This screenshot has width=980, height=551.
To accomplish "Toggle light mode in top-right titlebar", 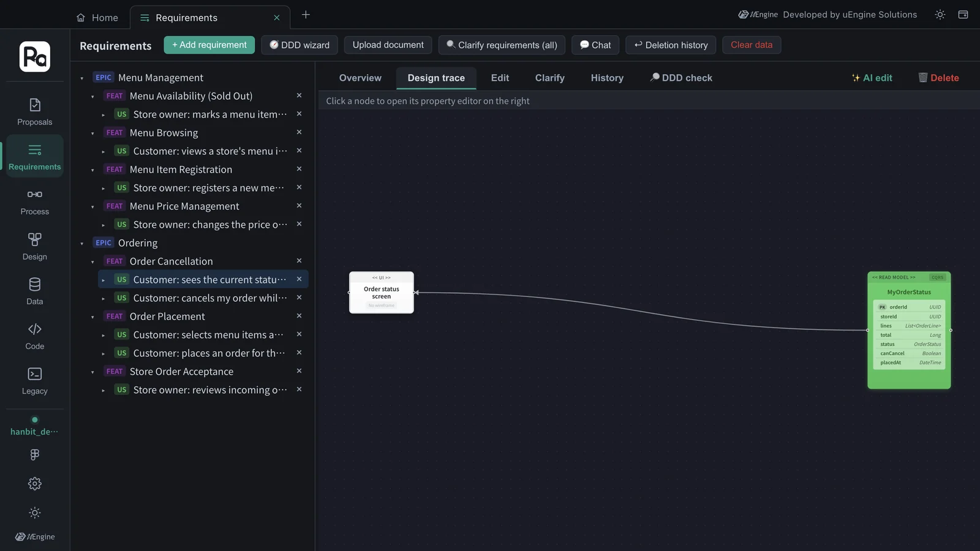I will click(940, 15).
